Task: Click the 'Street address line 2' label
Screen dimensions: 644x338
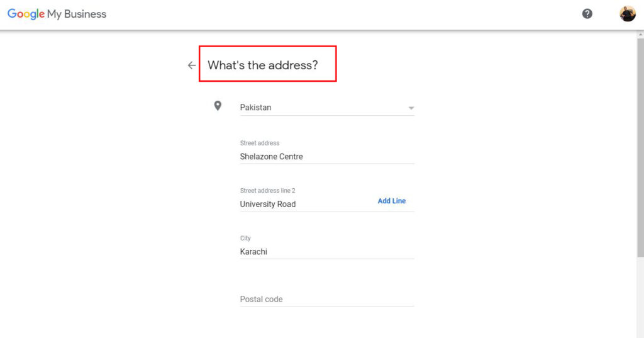Action: pyautogui.click(x=268, y=191)
